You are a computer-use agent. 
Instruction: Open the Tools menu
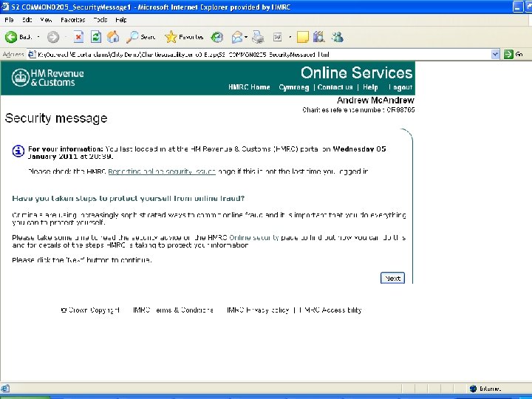click(x=100, y=20)
